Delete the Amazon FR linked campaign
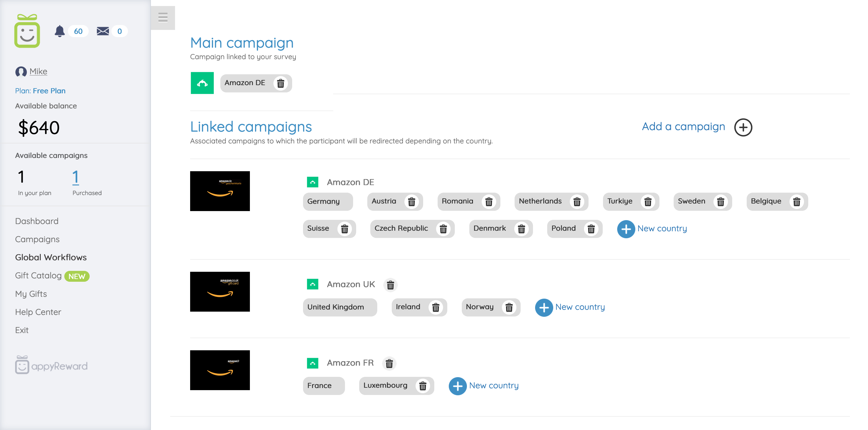The width and height of the screenshot is (868, 430). [389, 364]
